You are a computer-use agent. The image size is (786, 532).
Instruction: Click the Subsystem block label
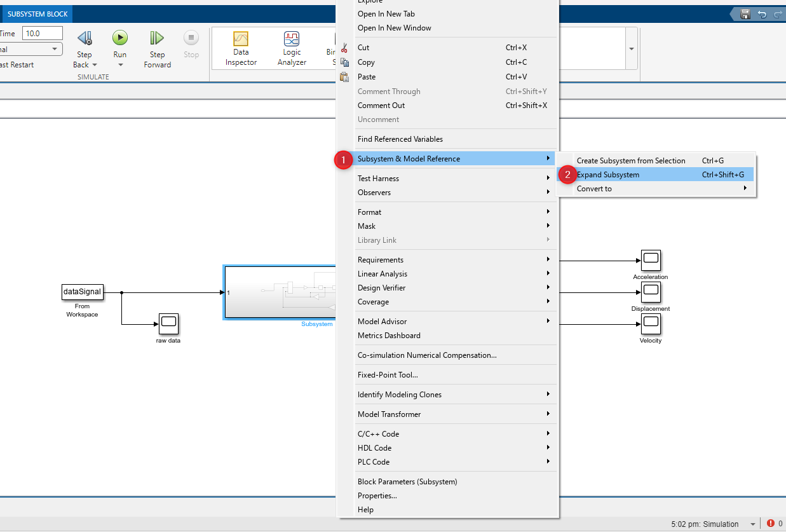point(316,324)
